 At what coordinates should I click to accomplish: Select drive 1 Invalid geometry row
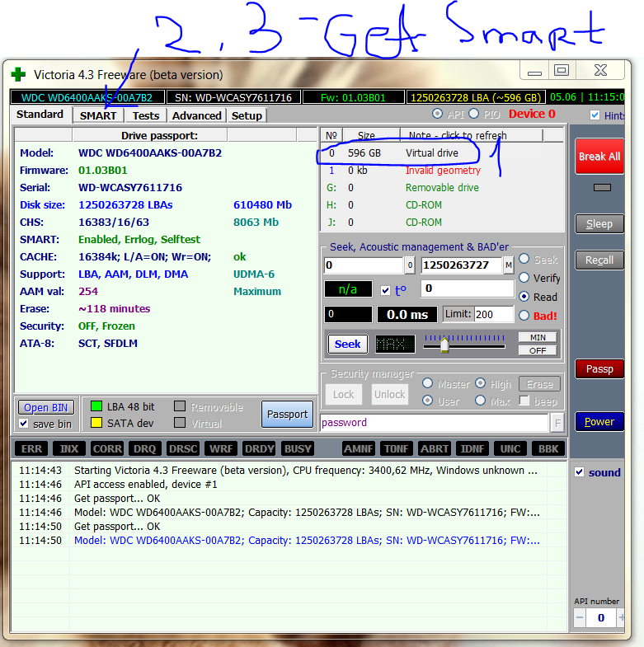(442, 171)
